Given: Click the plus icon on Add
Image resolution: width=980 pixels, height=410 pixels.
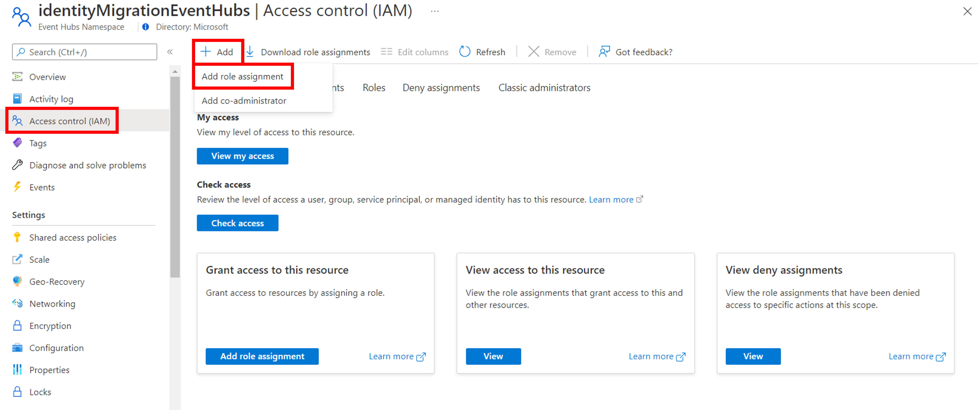Looking at the screenshot, I should pyautogui.click(x=206, y=52).
